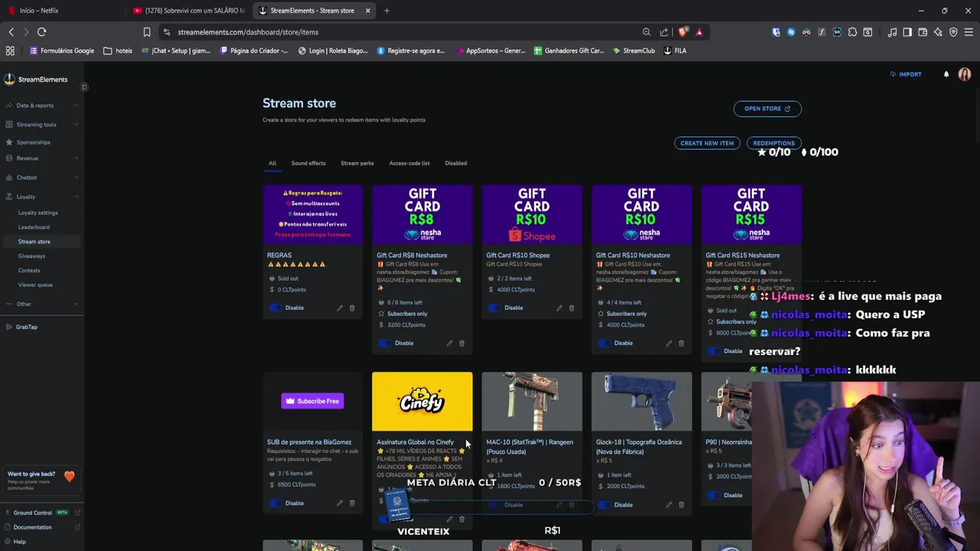Delete the Gift Card R$10 Neshastore item

click(681, 343)
